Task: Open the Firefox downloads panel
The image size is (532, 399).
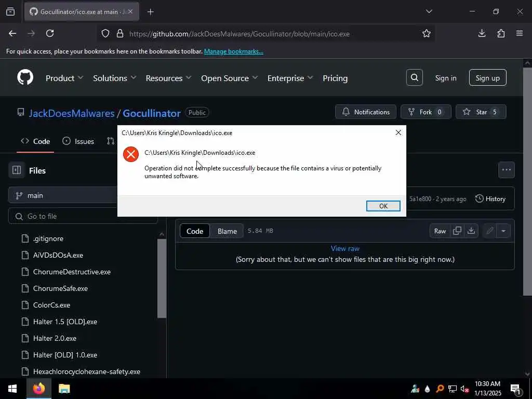Action: pyautogui.click(x=482, y=33)
